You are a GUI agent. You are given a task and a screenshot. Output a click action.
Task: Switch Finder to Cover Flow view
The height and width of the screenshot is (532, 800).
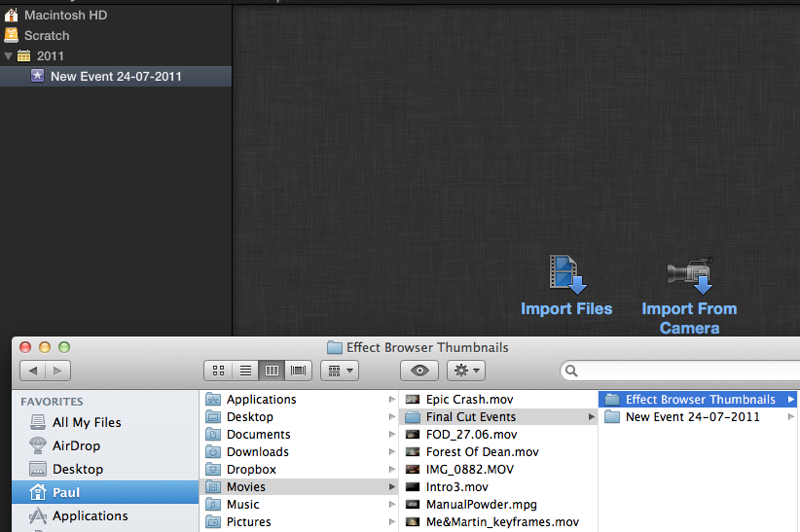(x=299, y=371)
